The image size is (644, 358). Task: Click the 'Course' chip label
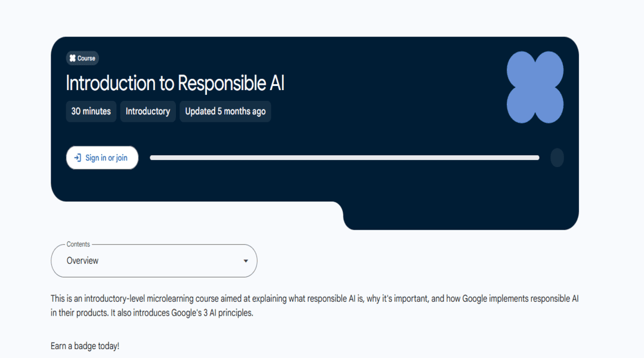pos(86,58)
